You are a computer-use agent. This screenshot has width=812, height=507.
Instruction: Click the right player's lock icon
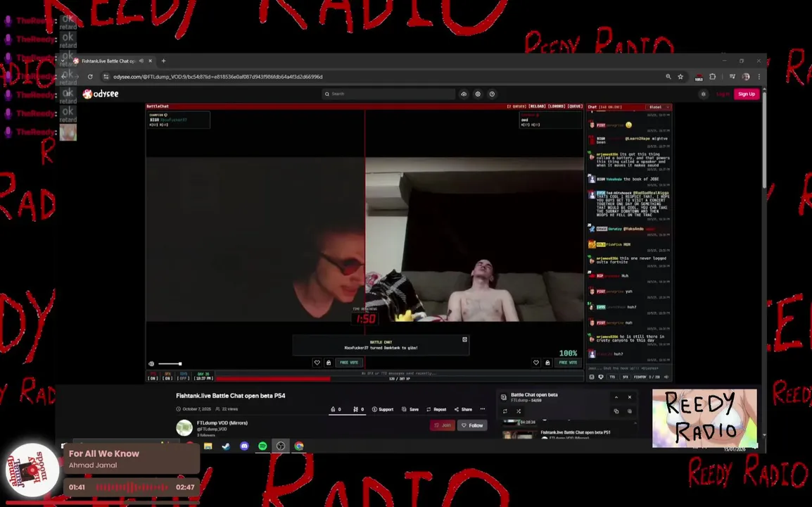[x=547, y=363]
